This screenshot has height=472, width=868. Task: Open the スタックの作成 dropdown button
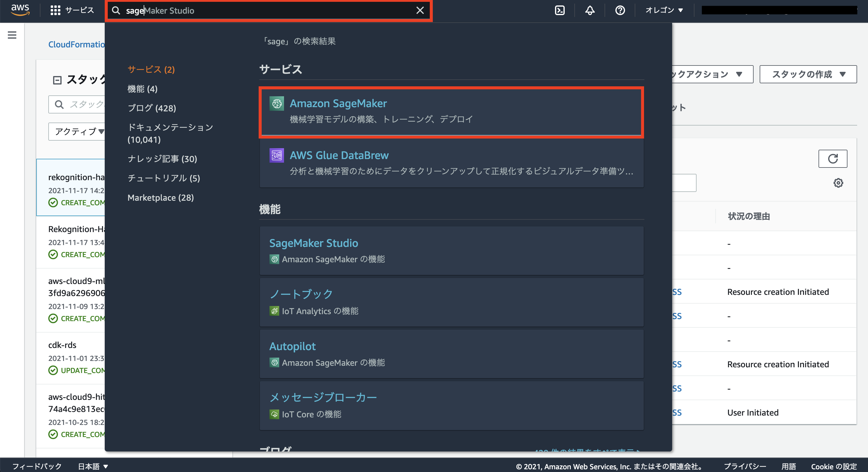pos(808,74)
